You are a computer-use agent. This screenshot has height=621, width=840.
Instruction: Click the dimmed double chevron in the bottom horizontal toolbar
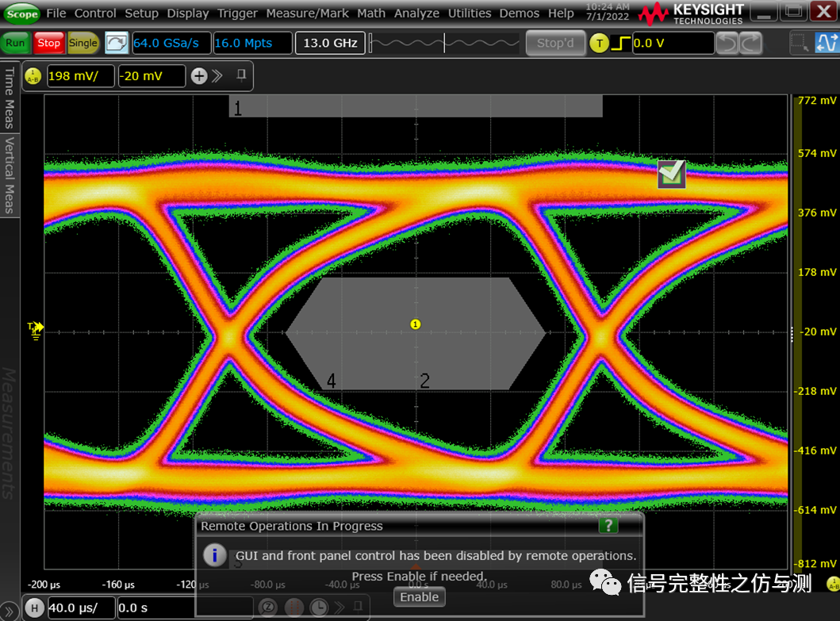click(339, 607)
